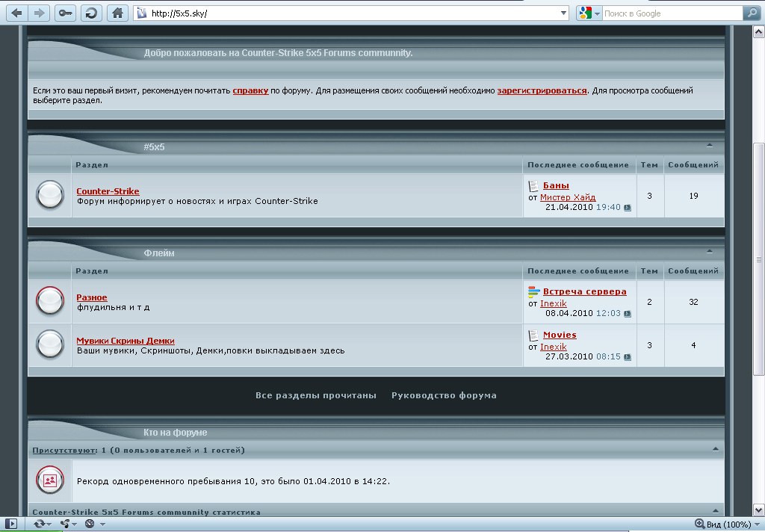The height and width of the screenshot is (532, 765).
Task: Open the Вид (100%) zoom dropdown
Action: tap(757, 525)
